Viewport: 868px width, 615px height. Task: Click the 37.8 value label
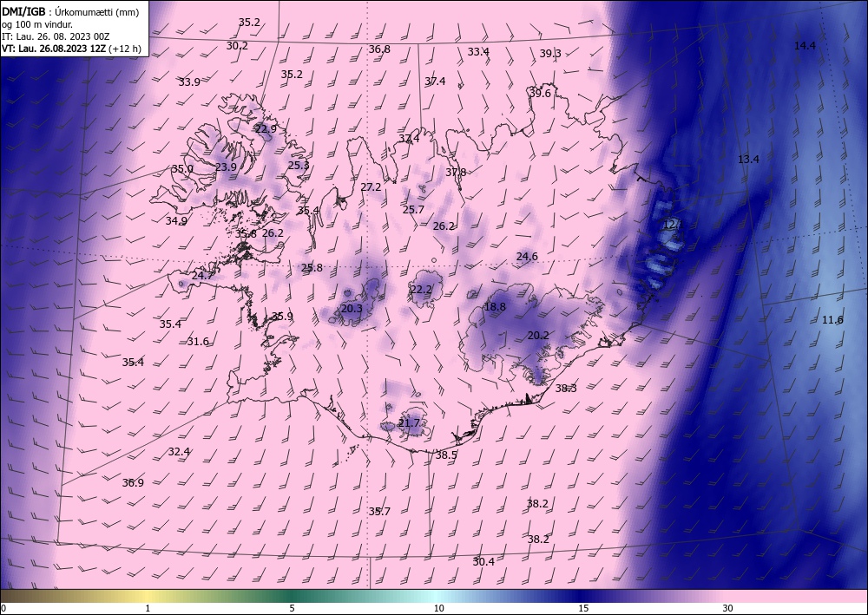tap(456, 172)
